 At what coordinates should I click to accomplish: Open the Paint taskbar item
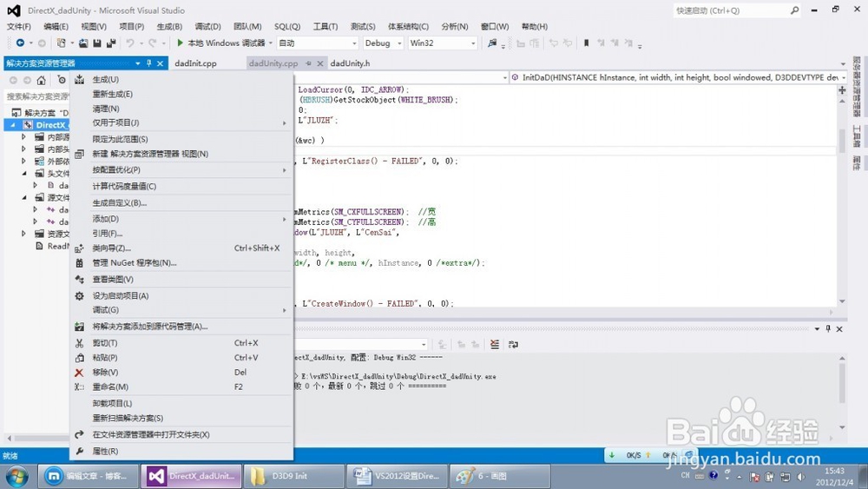click(x=500, y=476)
